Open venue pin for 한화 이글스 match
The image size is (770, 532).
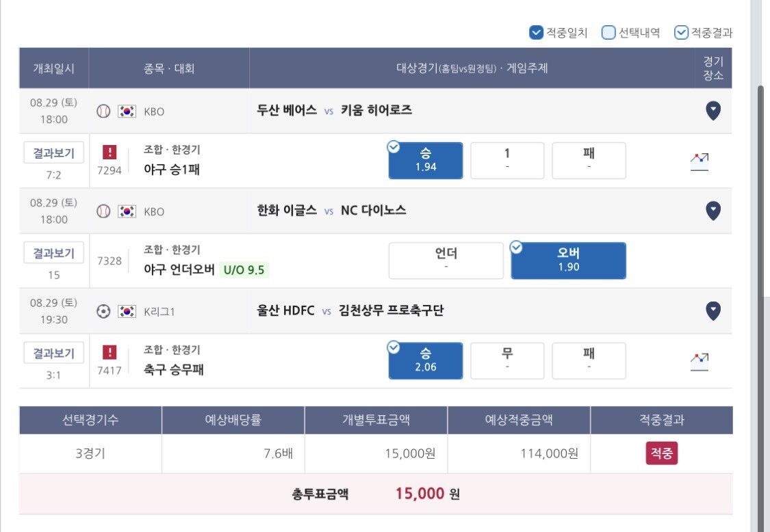(713, 211)
